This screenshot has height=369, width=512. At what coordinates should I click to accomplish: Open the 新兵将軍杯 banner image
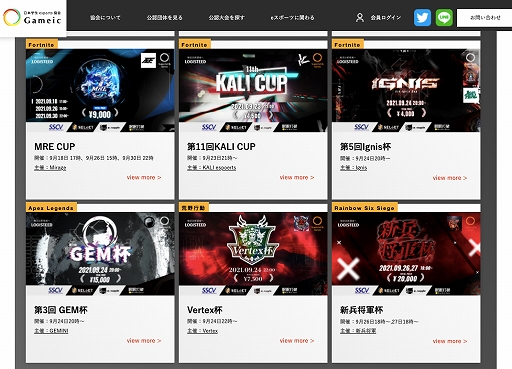406,253
